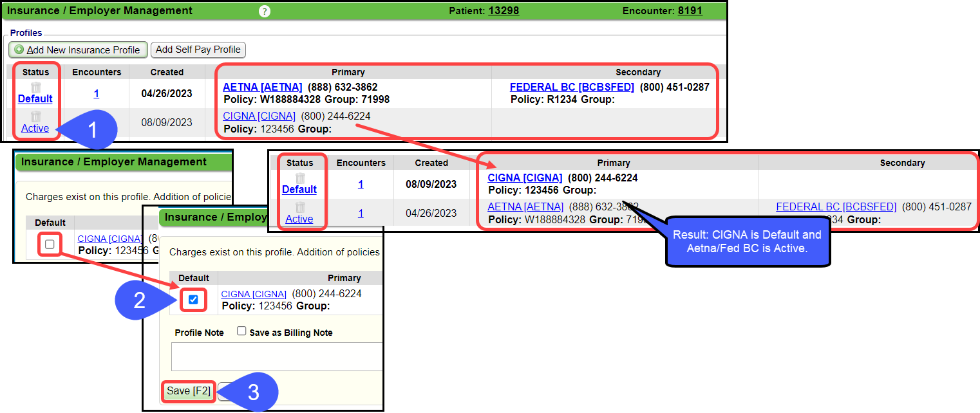Click the trash icon above the Default status dated 04/26/2023
980x413 pixels.
pos(36,87)
